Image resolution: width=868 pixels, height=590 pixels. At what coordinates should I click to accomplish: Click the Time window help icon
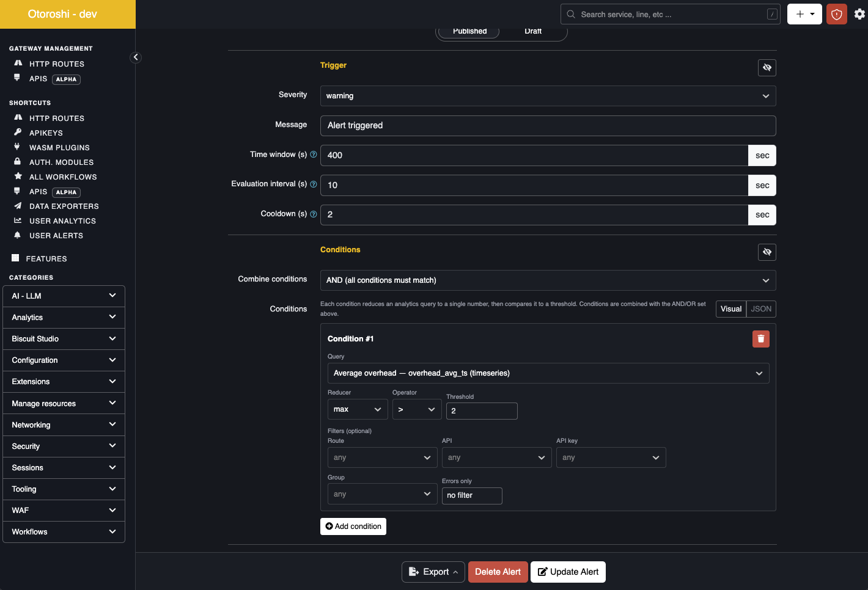click(x=314, y=155)
